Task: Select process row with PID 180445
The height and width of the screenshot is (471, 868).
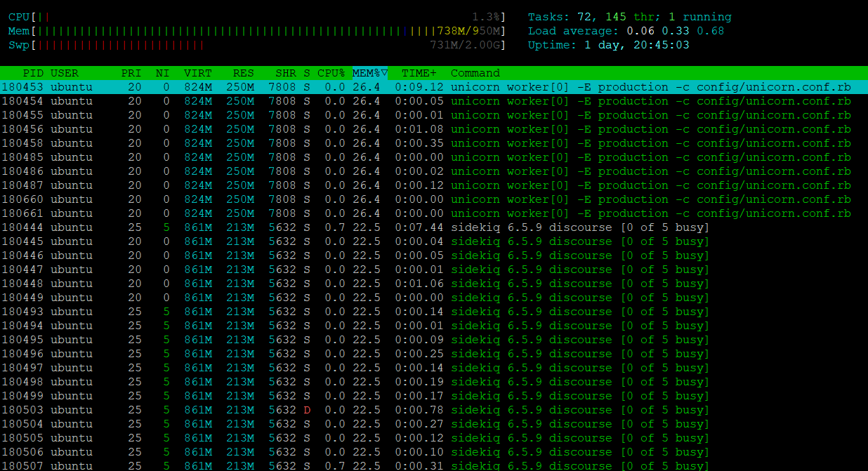Action: (434, 241)
